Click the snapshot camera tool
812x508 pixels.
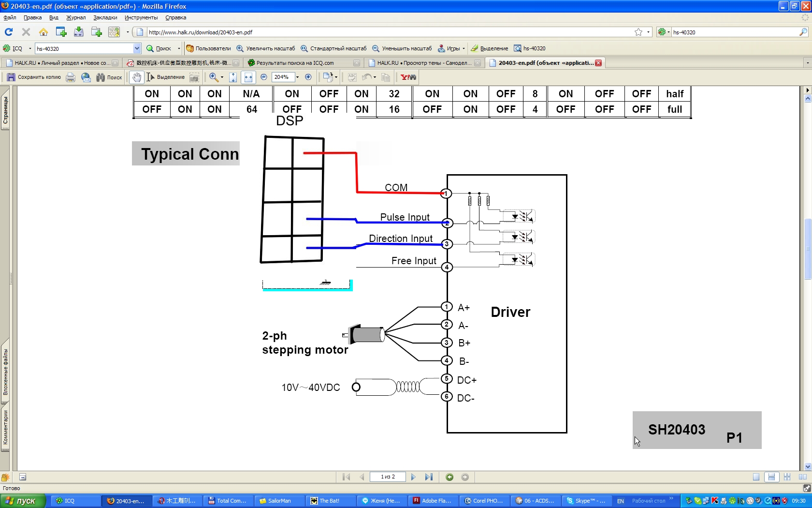(194, 77)
